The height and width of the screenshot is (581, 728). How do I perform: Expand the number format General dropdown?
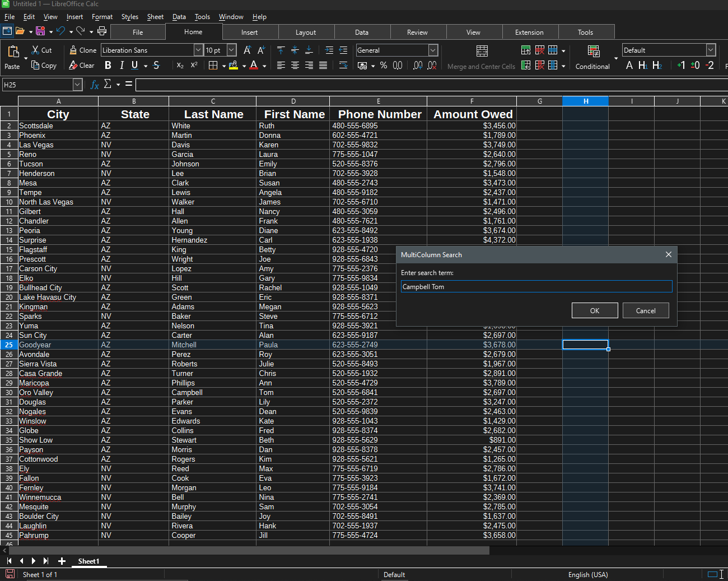click(x=433, y=50)
